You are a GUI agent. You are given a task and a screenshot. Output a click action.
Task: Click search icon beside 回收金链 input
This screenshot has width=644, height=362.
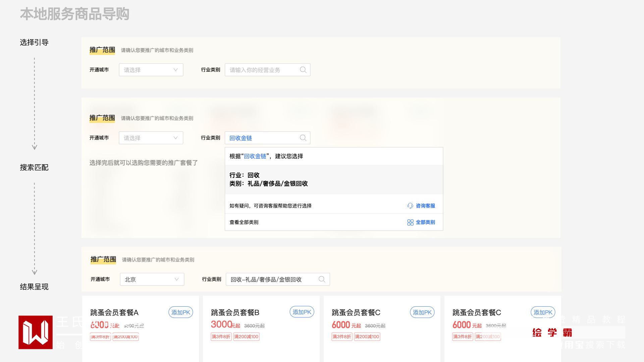[303, 138]
